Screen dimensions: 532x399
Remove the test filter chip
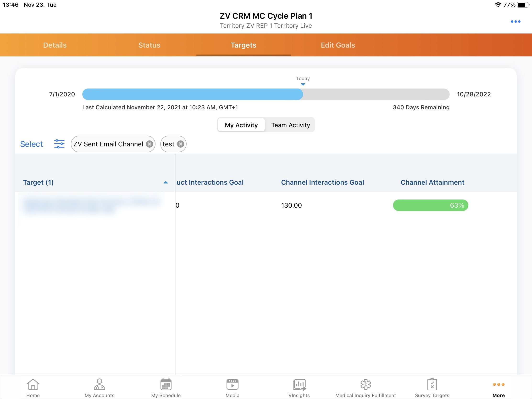tap(181, 144)
